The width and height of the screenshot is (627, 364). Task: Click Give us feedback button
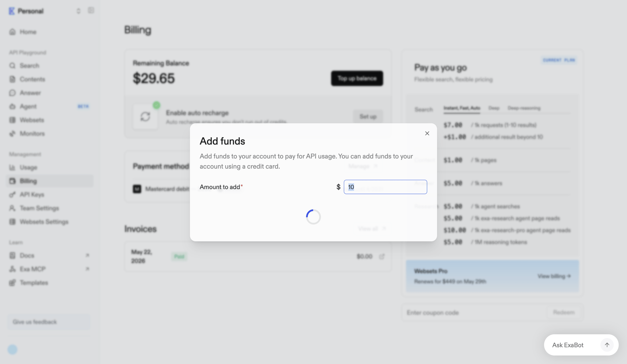49,322
